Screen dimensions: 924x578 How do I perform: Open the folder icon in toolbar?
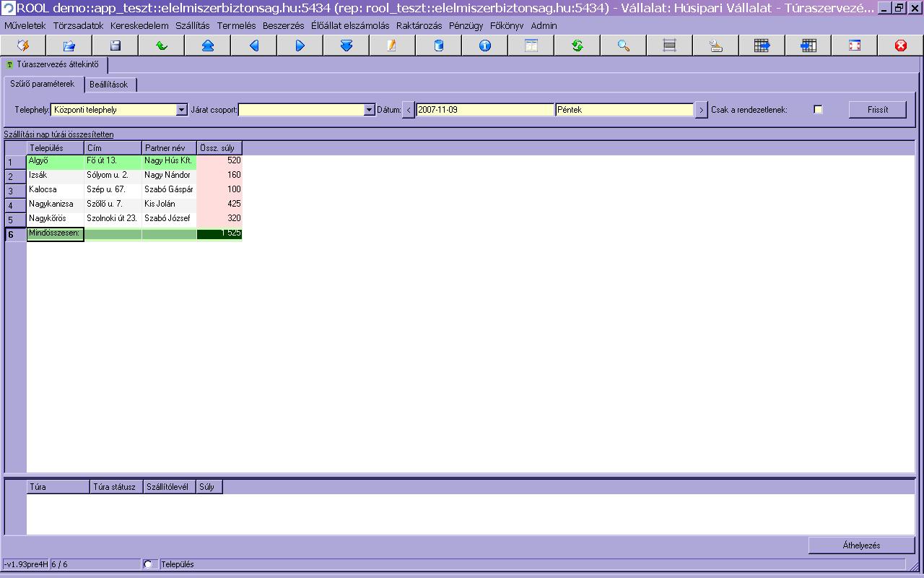69,46
